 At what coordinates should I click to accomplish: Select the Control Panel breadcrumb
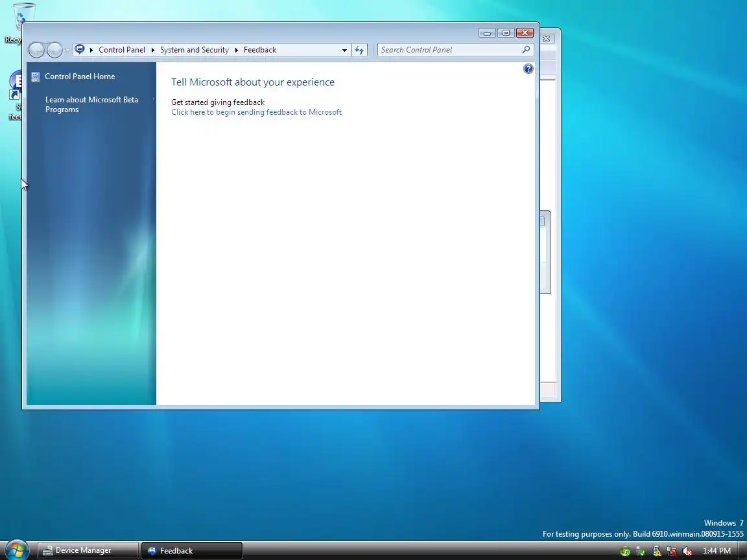pos(121,50)
